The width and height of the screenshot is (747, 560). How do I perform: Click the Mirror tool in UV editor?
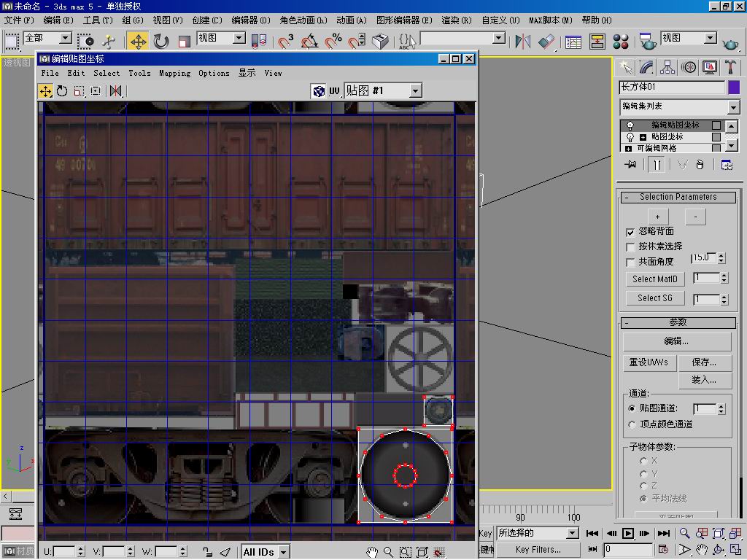(116, 90)
